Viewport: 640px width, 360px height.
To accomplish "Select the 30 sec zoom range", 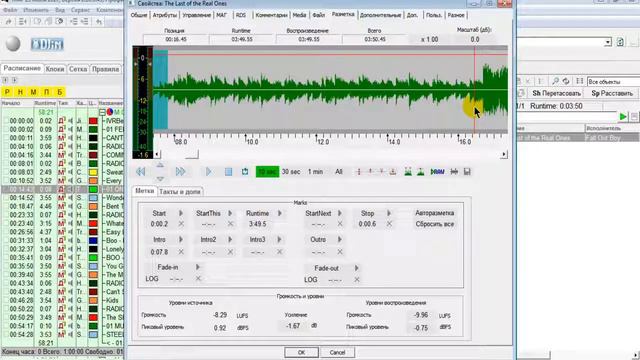I will 291,172.
